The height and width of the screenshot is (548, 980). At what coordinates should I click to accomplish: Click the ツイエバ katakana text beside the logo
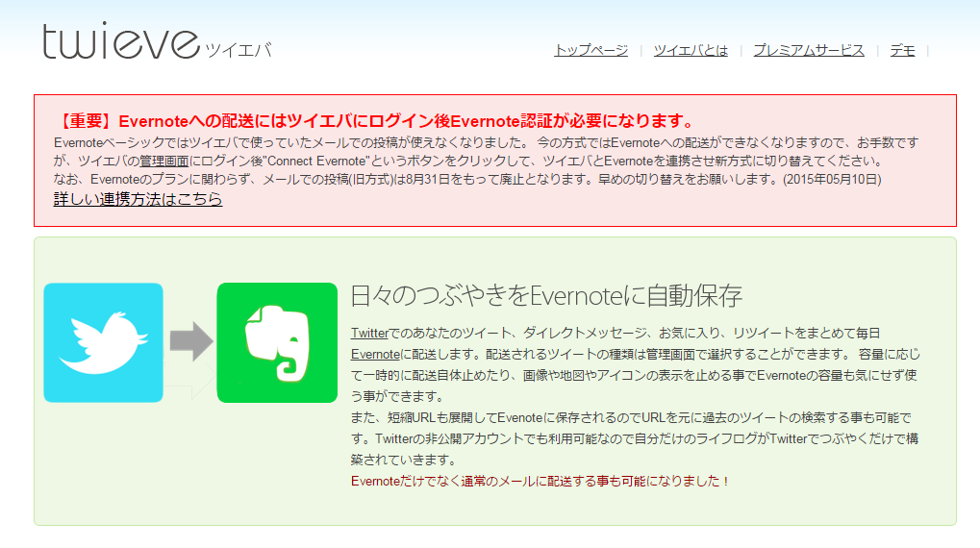(239, 50)
